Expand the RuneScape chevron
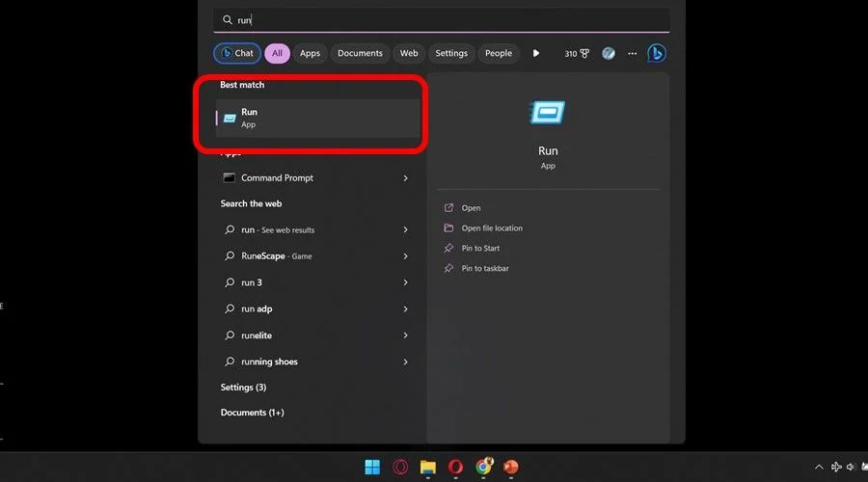 [406, 256]
